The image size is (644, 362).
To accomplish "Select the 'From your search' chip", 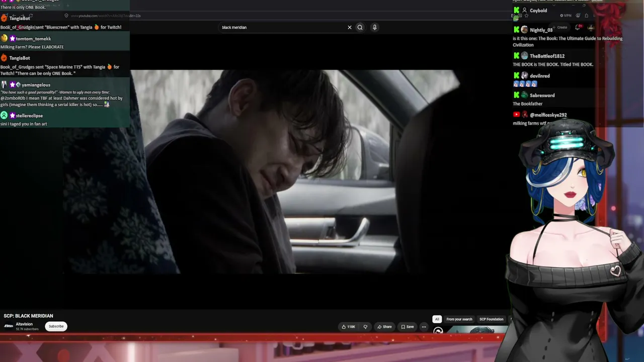I will [459, 319].
